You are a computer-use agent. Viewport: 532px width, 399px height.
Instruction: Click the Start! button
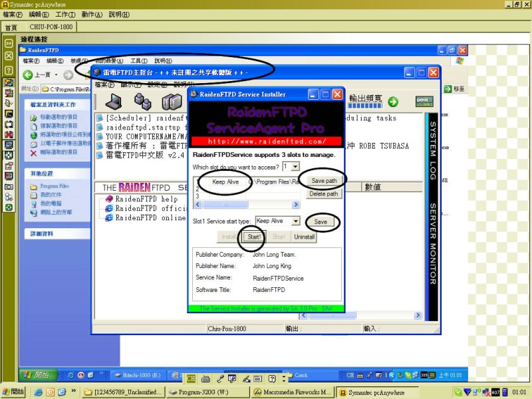[254, 237]
